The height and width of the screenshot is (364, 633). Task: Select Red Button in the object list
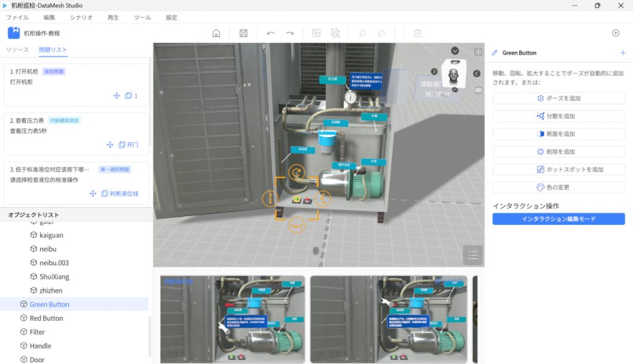(46, 318)
